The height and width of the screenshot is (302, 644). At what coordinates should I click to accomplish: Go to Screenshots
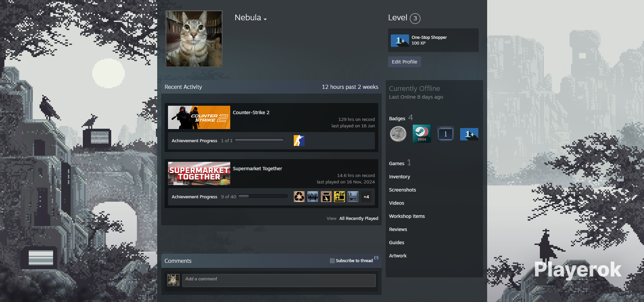(403, 190)
